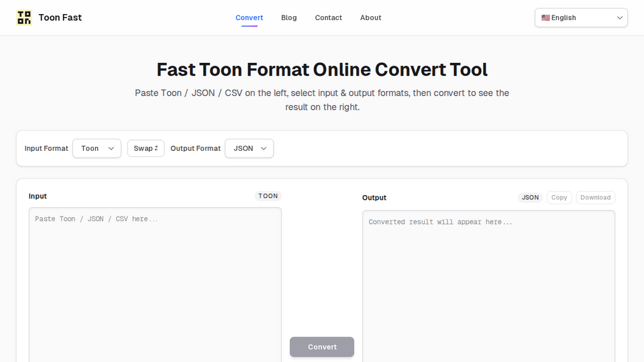This screenshot has height=362, width=644.
Task: Click the 'Input Format' label
Action: pyautogui.click(x=46, y=148)
